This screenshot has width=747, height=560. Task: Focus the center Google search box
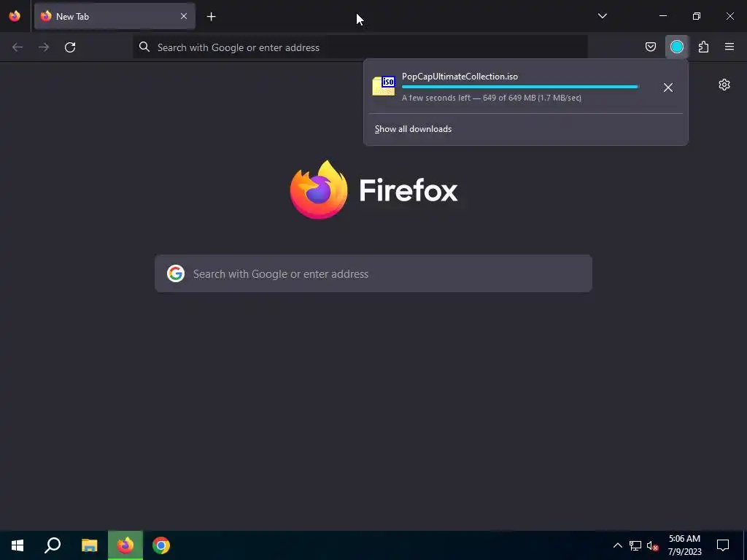click(x=373, y=273)
